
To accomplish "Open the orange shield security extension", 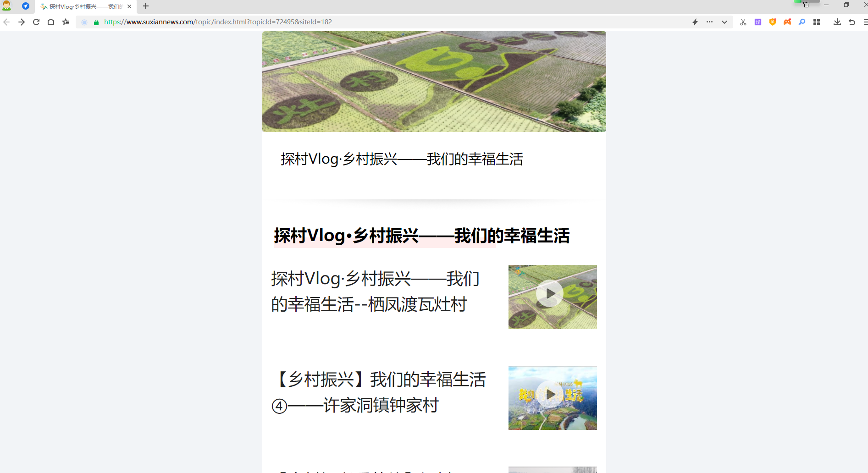I will (773, 22).
